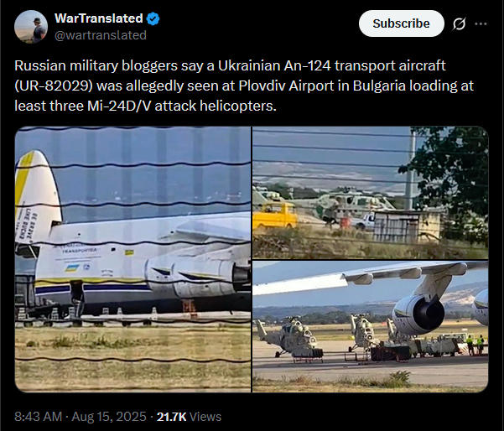
Task: Open top-right photo with yellow truck
Action: pyautogui.click(x=371, y=193)
